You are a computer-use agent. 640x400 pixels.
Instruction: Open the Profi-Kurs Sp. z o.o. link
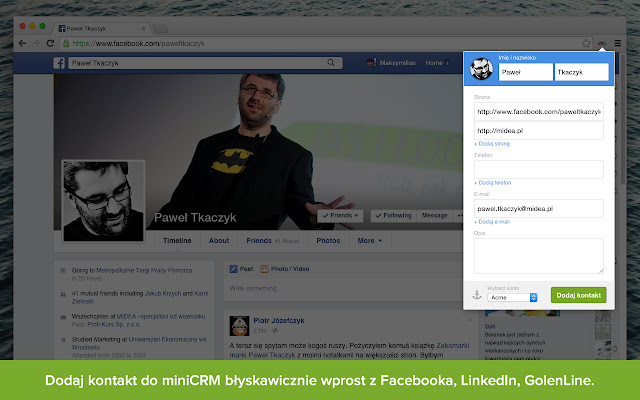click(114, 324)
